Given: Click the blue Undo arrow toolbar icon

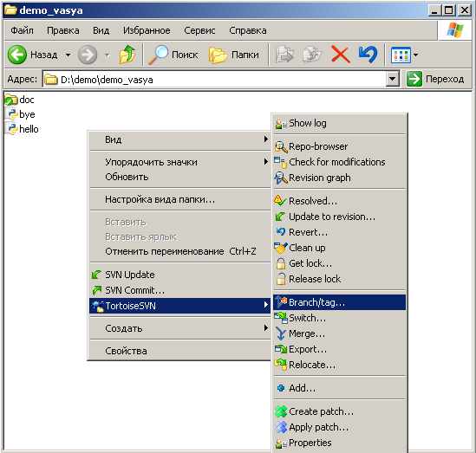Looking at the screenshot, I should (368, 55).
